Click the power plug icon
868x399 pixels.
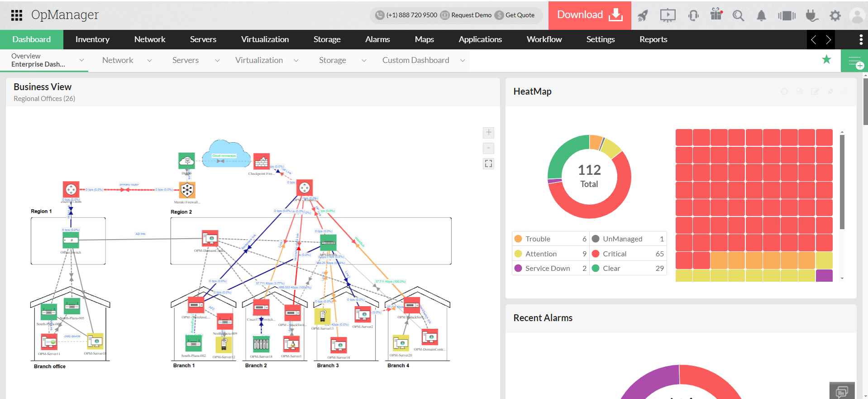tap(812, 16)
